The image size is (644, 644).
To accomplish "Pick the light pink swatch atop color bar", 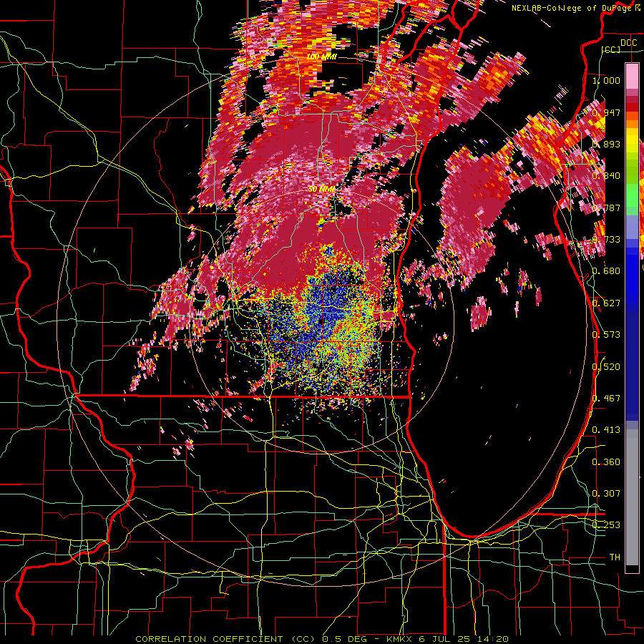I will [x=632, y=76].
